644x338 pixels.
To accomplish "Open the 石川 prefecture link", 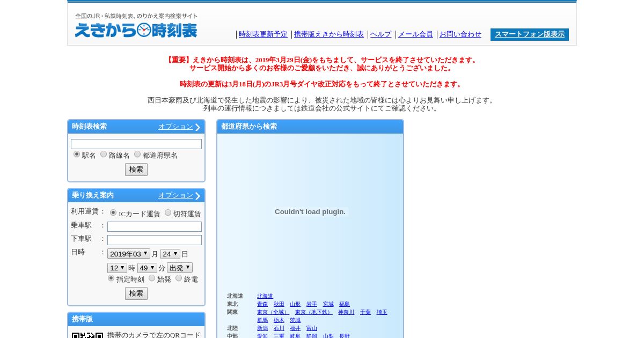I will 279,328.
